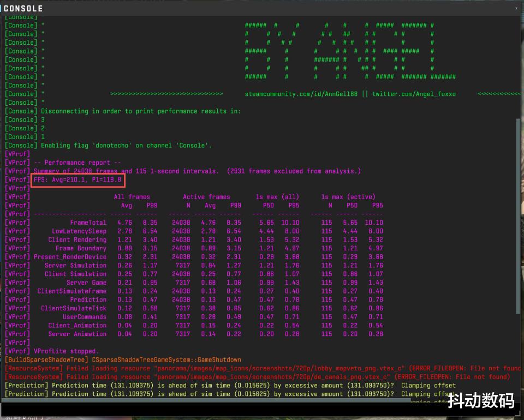Click Client Rendering's 1s max (all) P95 value 5.32
Image resolution: width=524 pixels, height=420 pixels.
pyautogui.click(x=292, y=239)
